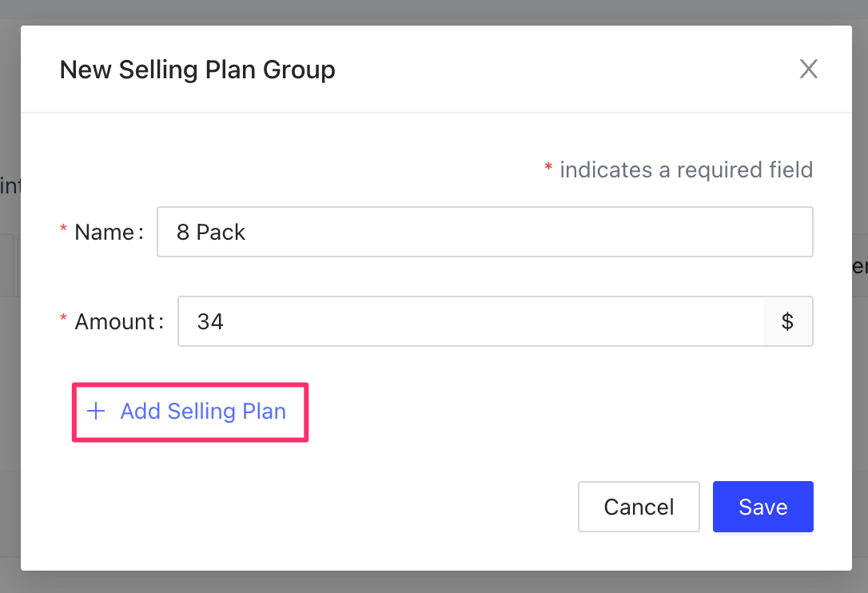The image size is (868, 593).
Task: Cancel creating the selling plan group
Action: pyautogui.click(x=639, y=507)
